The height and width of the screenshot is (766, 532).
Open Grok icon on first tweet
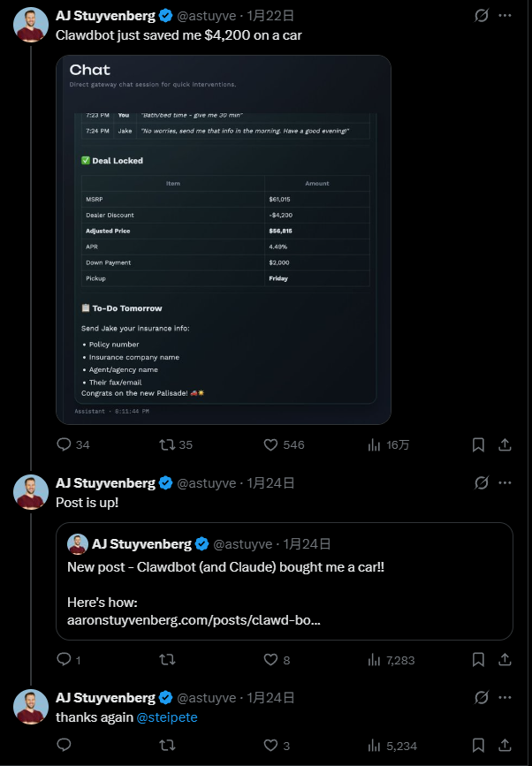(482, 16)
